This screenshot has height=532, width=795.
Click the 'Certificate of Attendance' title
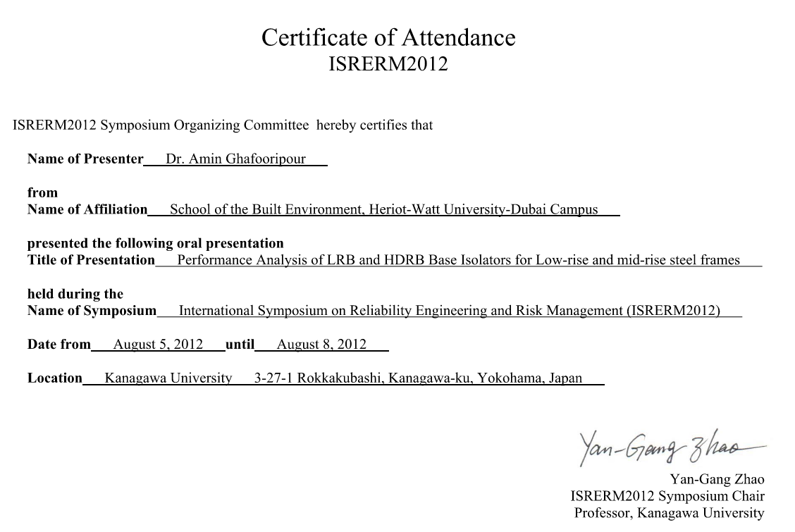click(388, 37)
